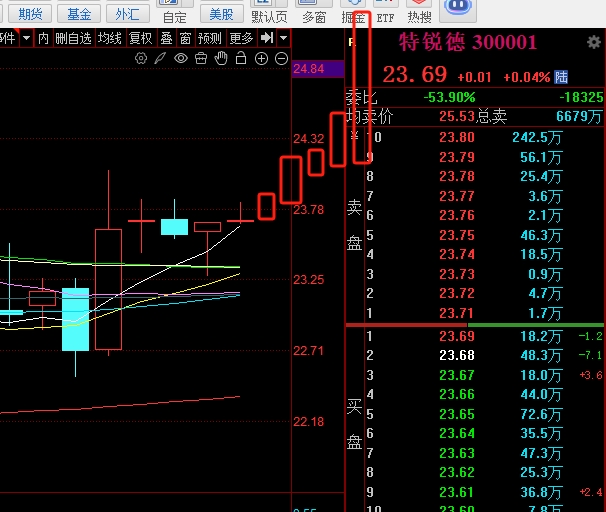Zoom in with the plus icon
Image resolution: width=606 pixels, height=512 pixels.
click(x=262, y=59)
